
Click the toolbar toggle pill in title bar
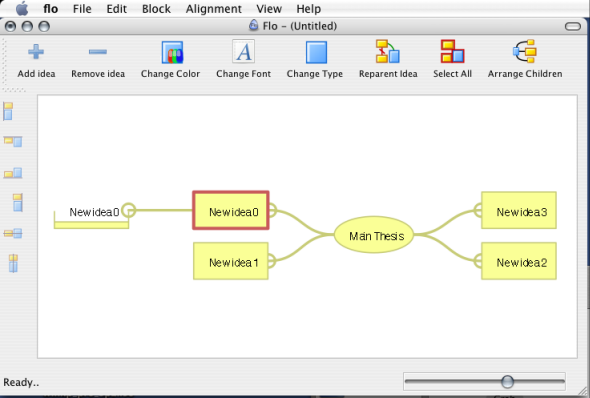[x=573, y=26]
